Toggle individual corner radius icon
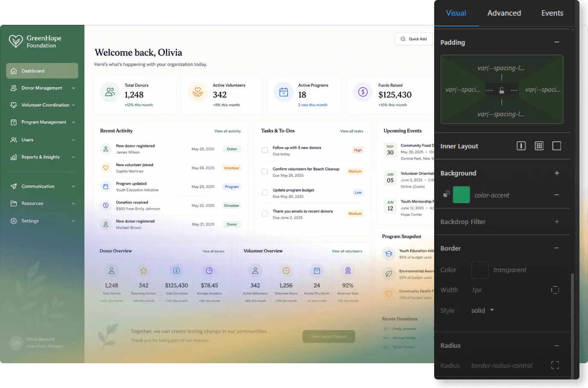This screenshot has height=388, width=588. point(555,365)
